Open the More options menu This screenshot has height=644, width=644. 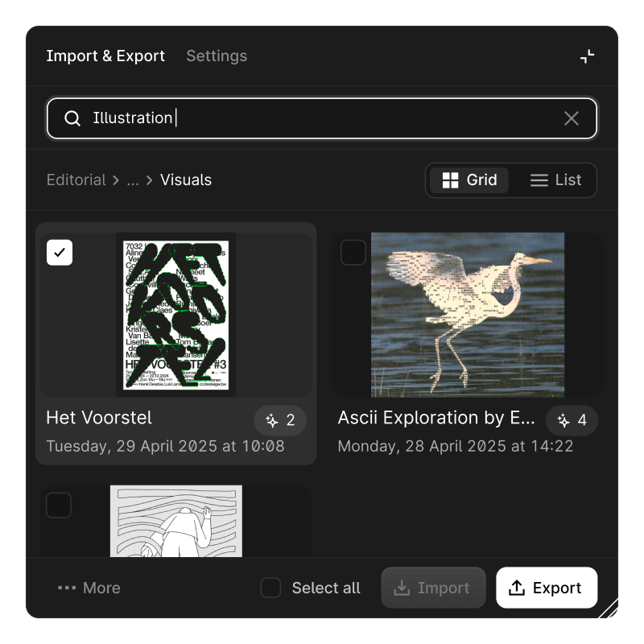89,588
